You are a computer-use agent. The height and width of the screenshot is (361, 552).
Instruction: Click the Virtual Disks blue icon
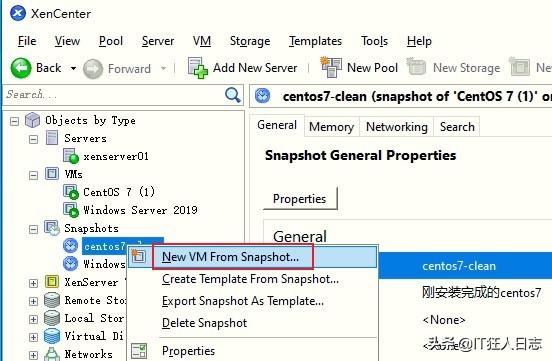tap(52, 336)
